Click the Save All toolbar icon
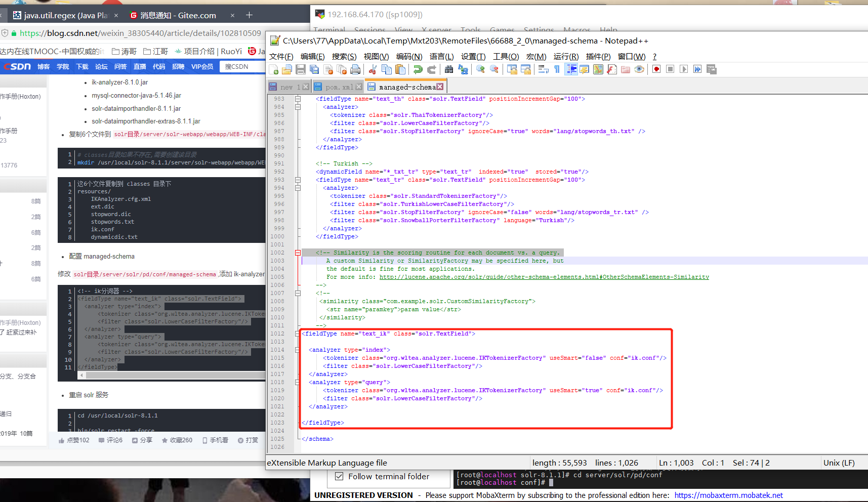Screen dimensions: 868x502 click(314, 69)
